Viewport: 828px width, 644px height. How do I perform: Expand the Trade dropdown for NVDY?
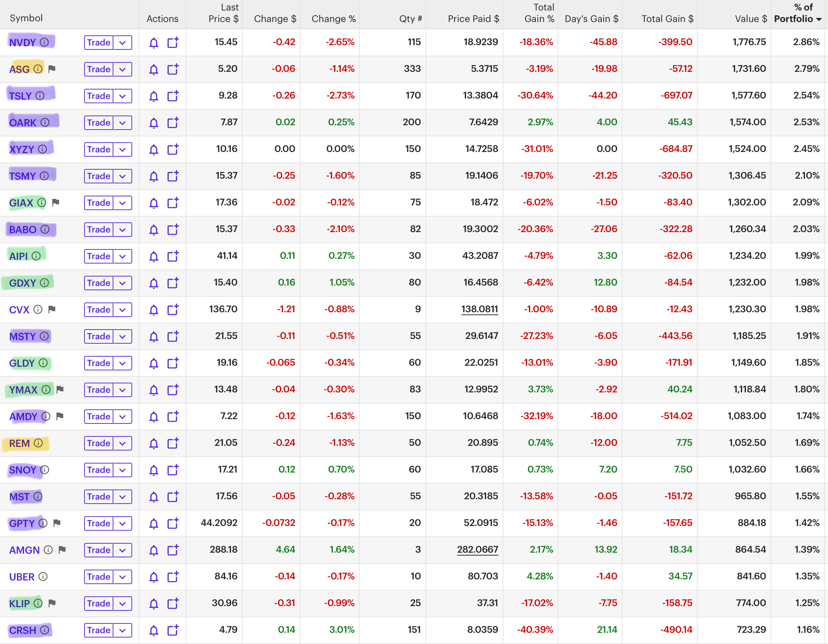point(122,43)
